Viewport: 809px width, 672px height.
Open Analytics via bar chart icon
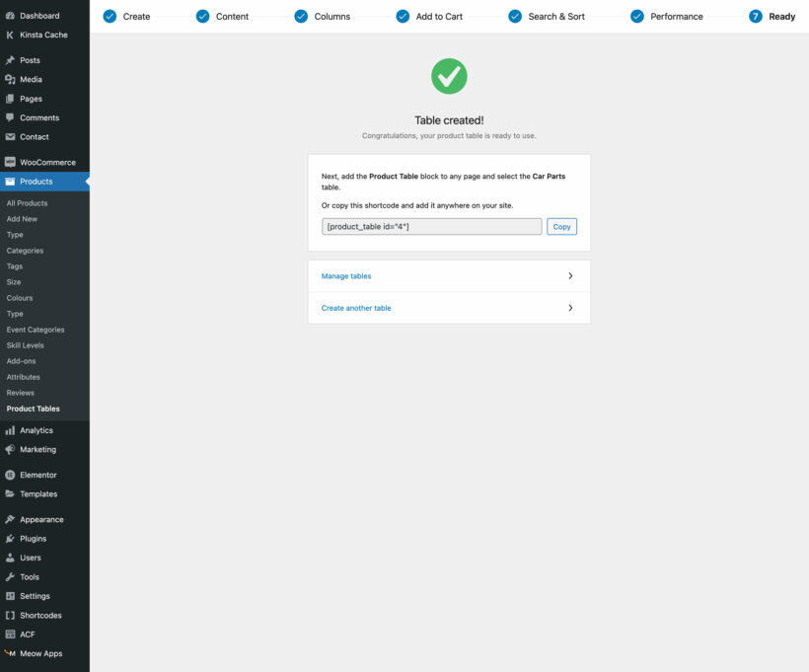10,431
